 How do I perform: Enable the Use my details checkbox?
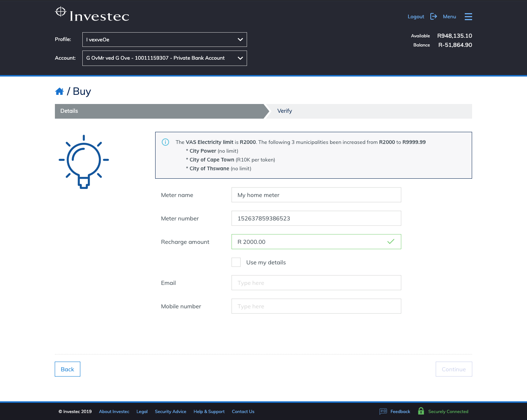pos(236,262)
